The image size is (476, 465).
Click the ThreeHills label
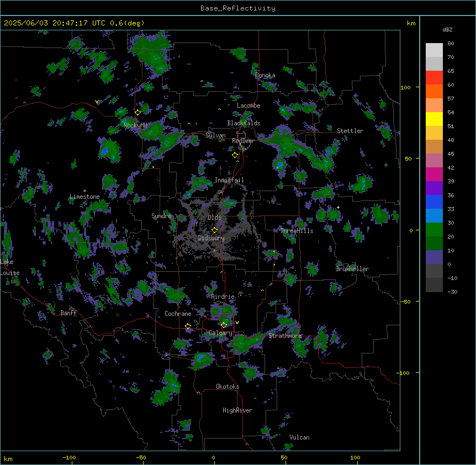(x=297, y=231)
